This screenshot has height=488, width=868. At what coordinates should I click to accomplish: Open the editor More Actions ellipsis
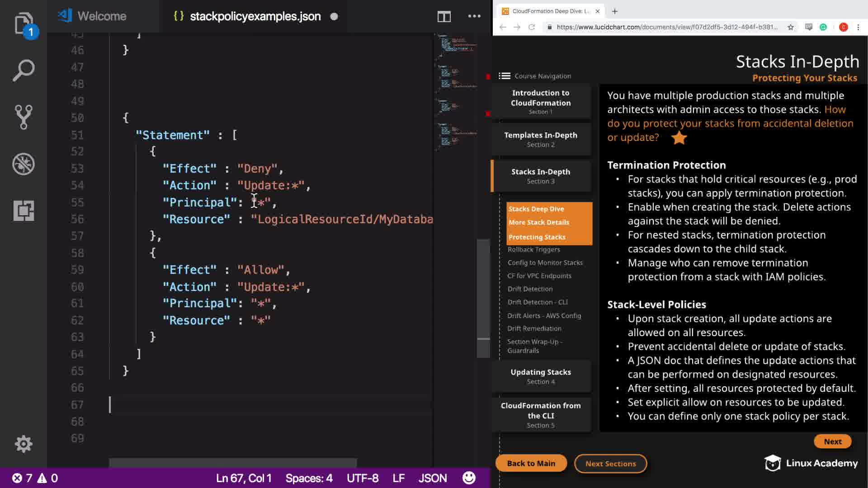pos(474,16)
